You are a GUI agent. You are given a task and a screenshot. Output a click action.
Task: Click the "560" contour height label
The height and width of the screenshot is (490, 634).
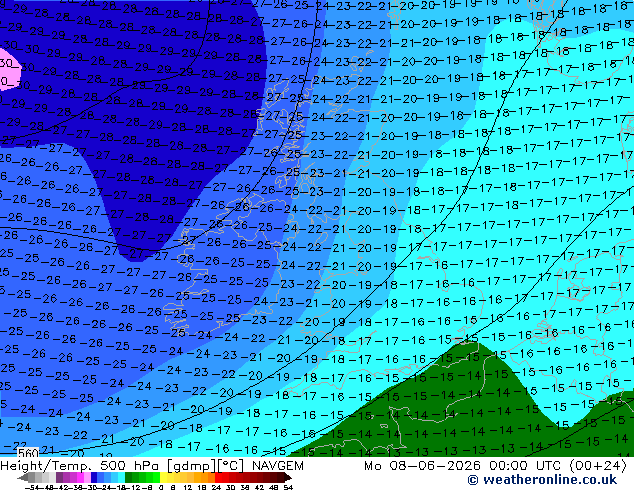28,453
